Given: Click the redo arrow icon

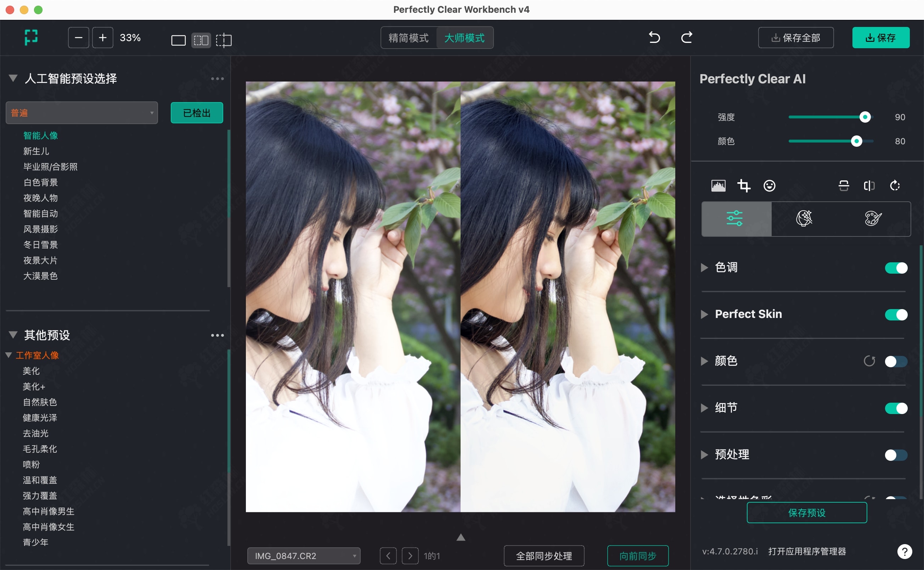Looking at the screenshot, I should (x=686, y=37).
